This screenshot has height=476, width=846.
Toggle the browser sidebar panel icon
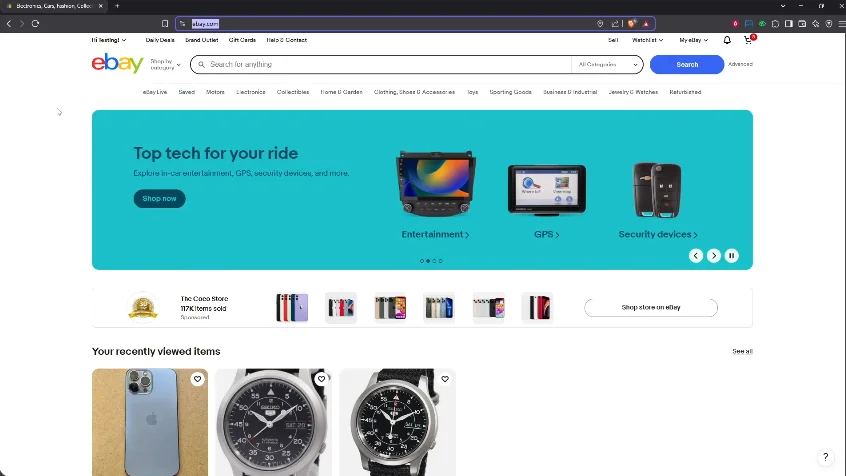pyautogui.click(x=789, y=24)
